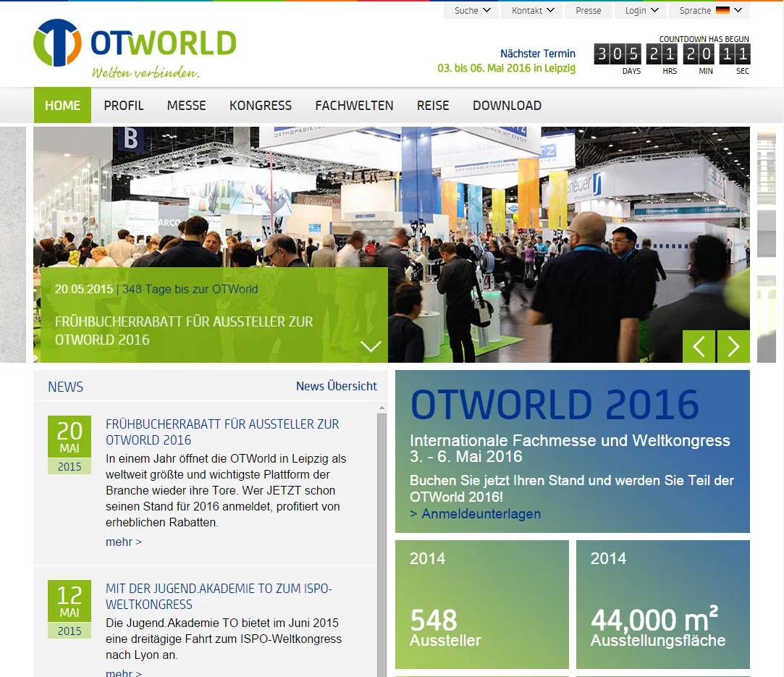The image size is (784, 677).
Task: Click the countdown days counter 305
Action: click(x=617, y=54)
